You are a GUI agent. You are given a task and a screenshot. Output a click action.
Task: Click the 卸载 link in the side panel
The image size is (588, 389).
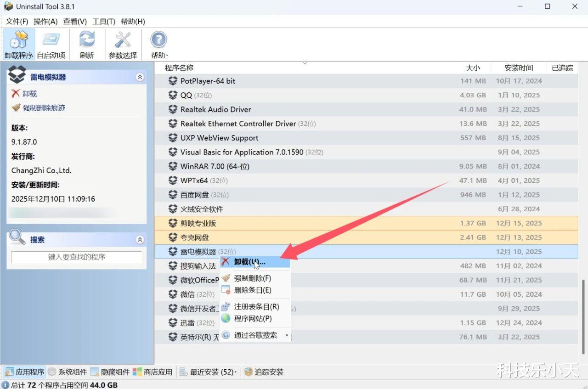tap(29, 94)
